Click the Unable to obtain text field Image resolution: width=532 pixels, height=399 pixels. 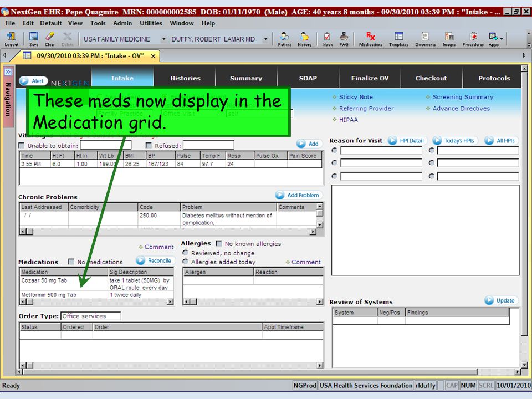[x=105, y=145]
